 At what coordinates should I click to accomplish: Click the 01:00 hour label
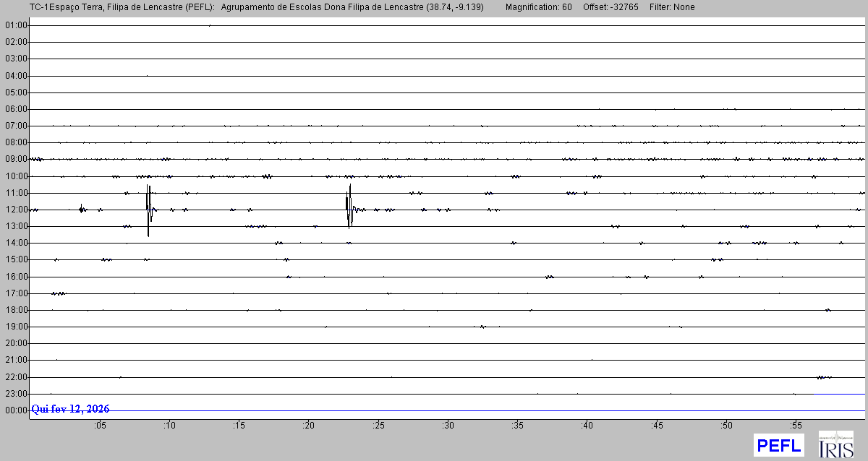15,25
